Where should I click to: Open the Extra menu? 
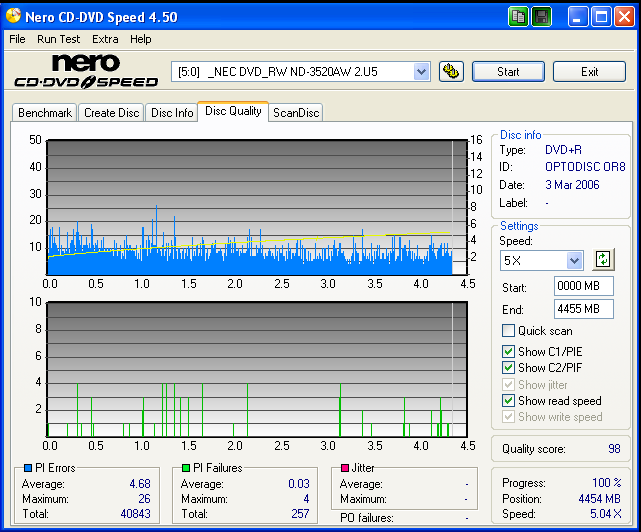[105, 39]
